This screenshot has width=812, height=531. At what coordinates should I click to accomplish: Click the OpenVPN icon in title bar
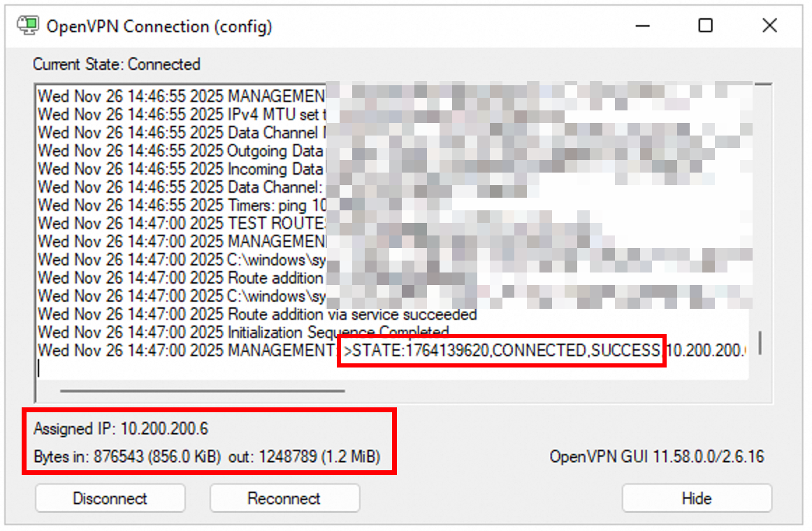point(27,27)
